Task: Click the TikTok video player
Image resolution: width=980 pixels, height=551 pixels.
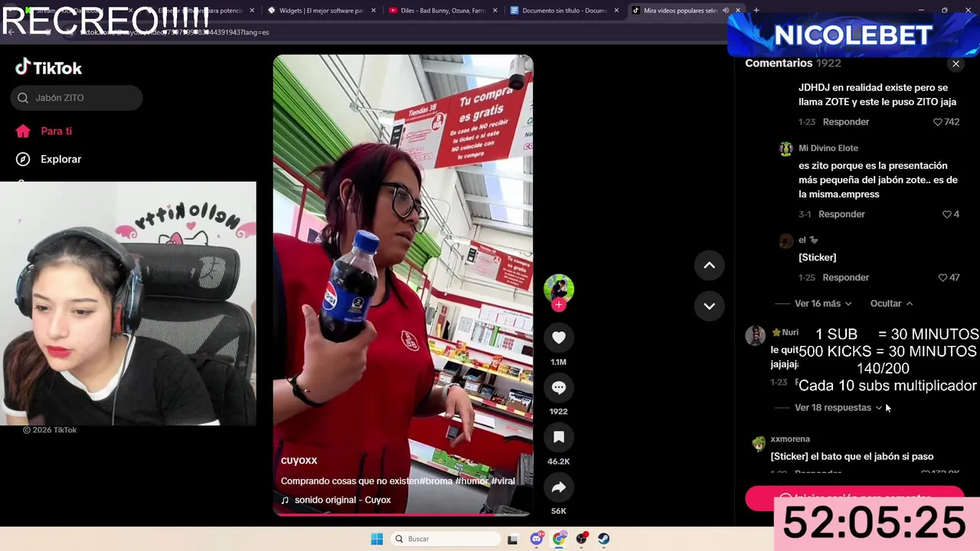Action: pyautogui.click(x=403, y=285)
